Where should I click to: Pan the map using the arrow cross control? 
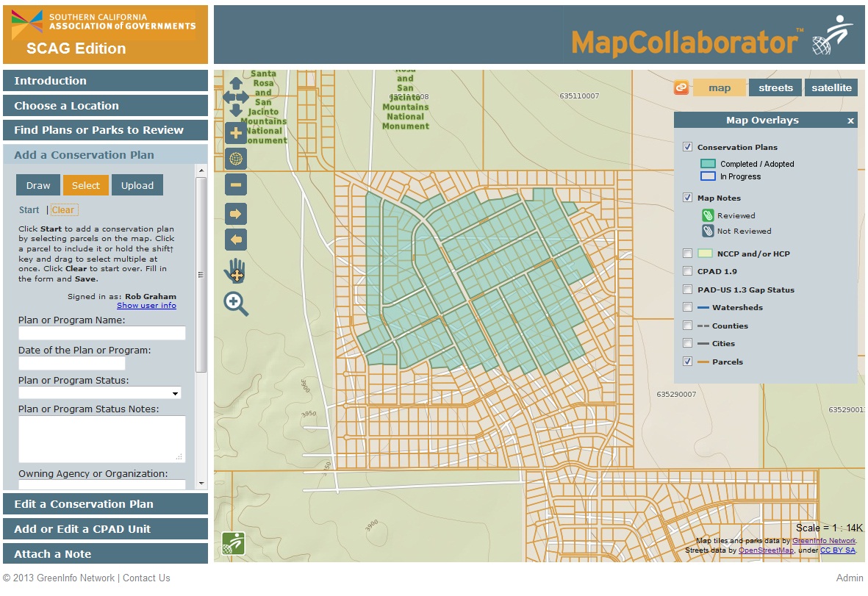(x=236, y=97)
